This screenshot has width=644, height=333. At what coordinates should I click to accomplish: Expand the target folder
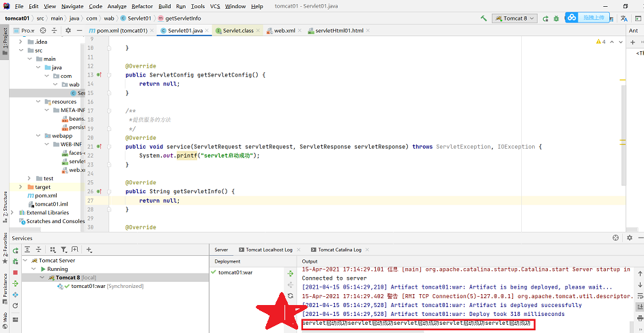point(21,187)
